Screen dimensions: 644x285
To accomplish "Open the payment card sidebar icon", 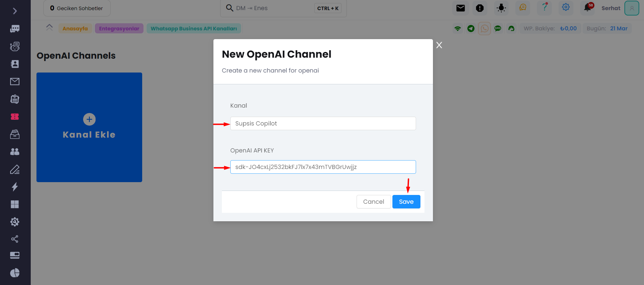I will tap(15, 255).
